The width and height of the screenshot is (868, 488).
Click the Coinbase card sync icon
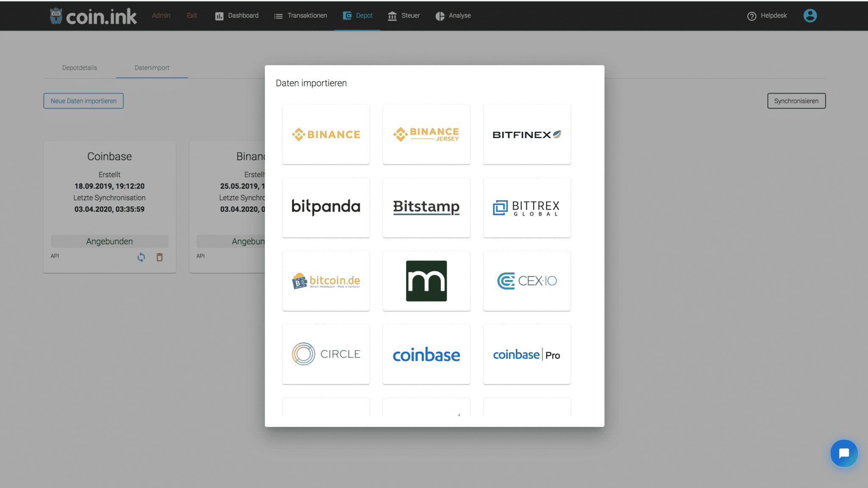point(141,257)
